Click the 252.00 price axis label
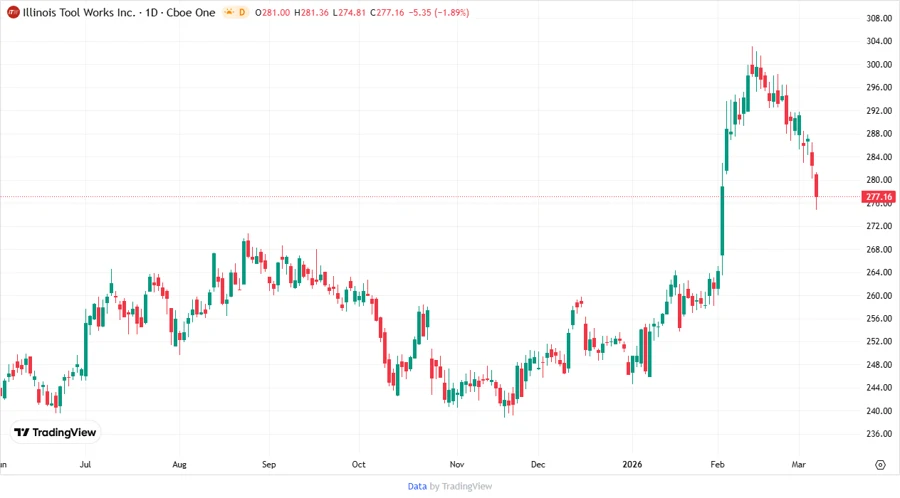The height and width of the screenshot is (498, 900). (x=879, y=341)
